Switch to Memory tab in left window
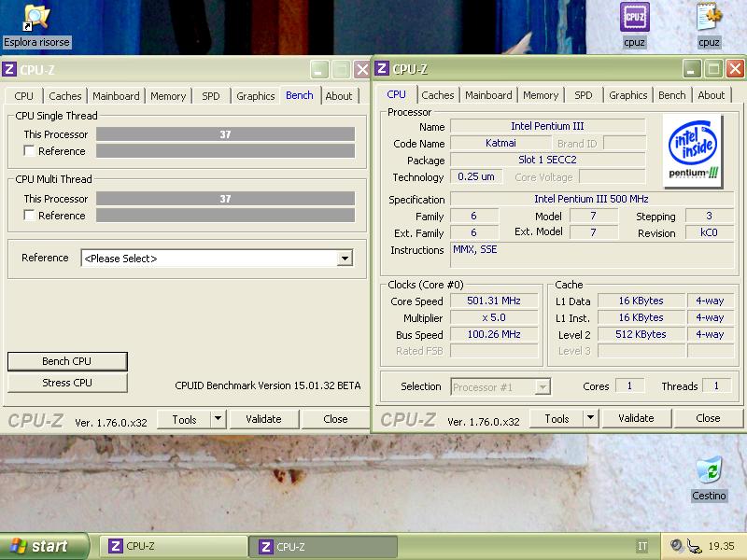Screen dimensions: 747x560 [x=168, y=96]
